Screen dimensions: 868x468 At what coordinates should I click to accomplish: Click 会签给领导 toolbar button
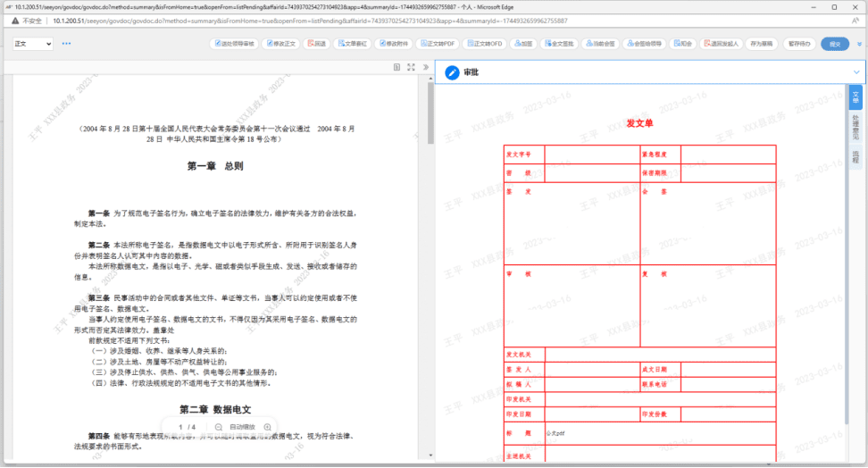644,44
